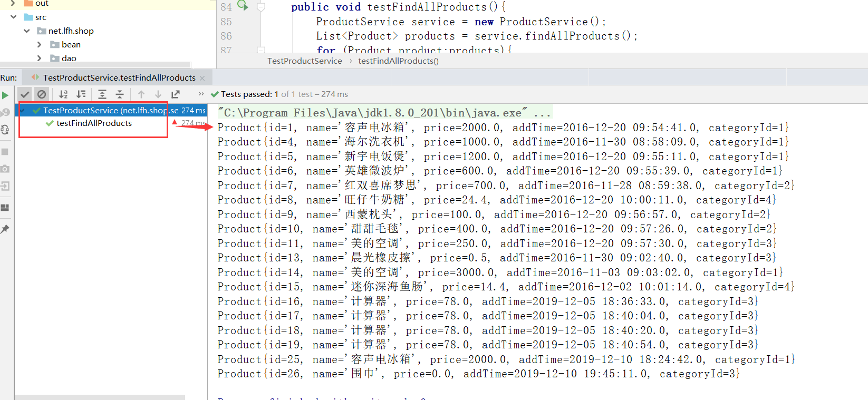
Task: Click the Stop process square icon
Action: tap(5, 152)
